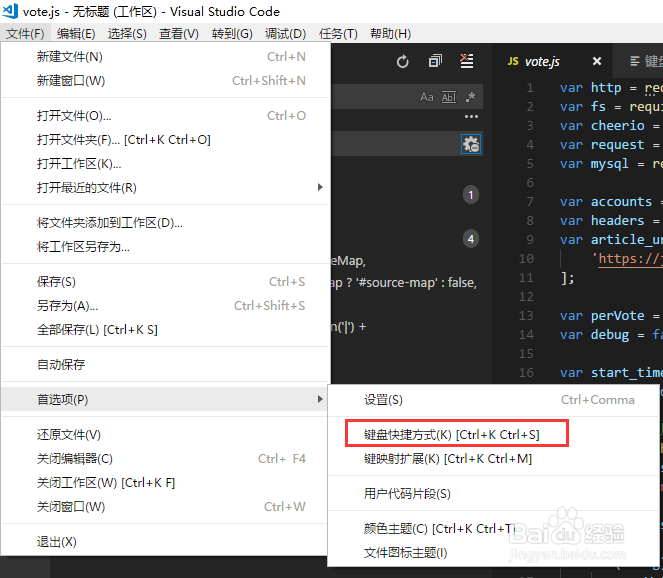Screen dimensions: 663x578
Task: Expand the 首选项(P) submenu
Action: [x=166, y=399]
